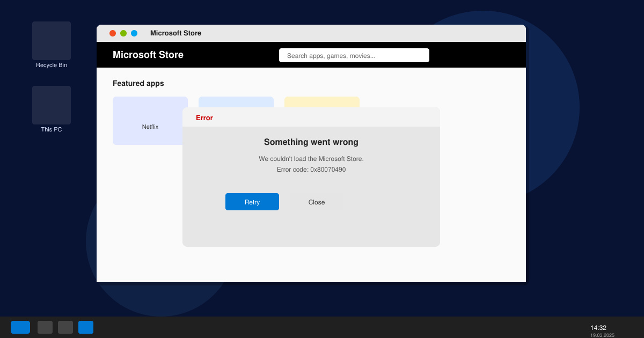644x338 pixels.
Task: Click "We couldn't load the Microsoft Store." text
Action: 311,159
